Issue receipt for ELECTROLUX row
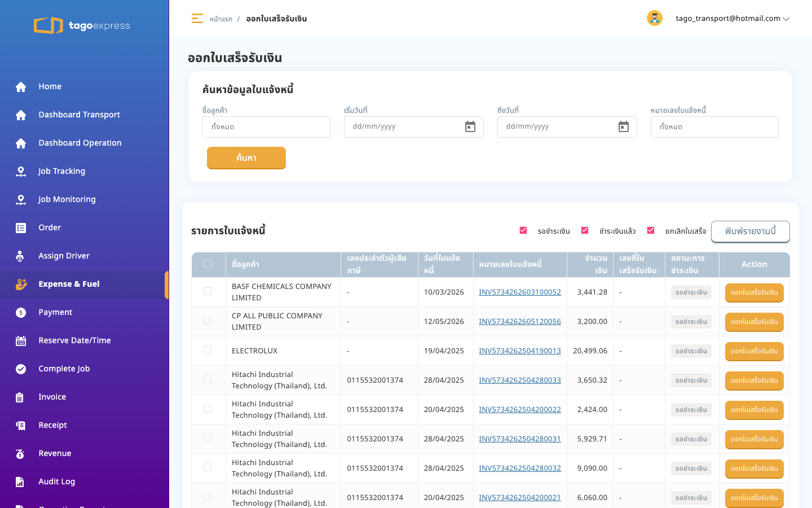812x508 pixels. pos(754,352)
